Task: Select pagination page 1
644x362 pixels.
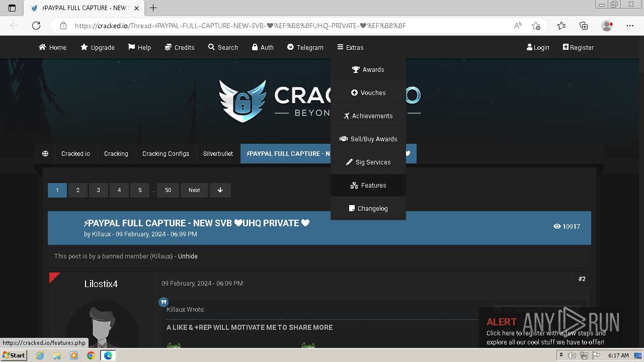Action: (x=57, y=190)
